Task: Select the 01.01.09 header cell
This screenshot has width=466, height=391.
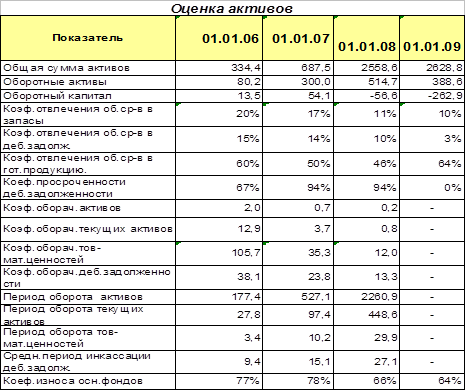Action: coord(432,38)
